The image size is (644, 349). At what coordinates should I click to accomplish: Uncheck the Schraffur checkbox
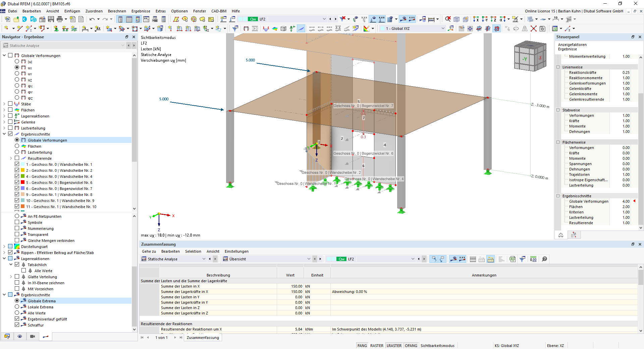(x=17, y=325)
